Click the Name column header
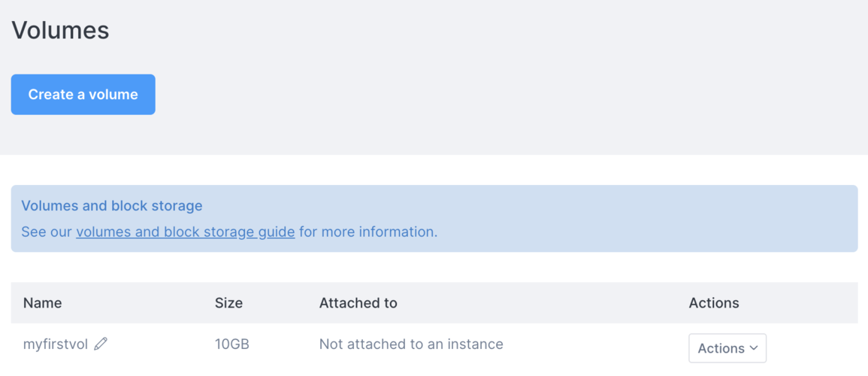Viewport: 868px width, 376px height. tap(42, 303)
